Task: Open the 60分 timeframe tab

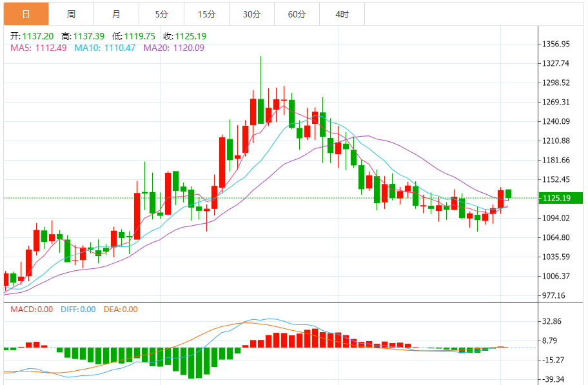Action: pos(297,14)
